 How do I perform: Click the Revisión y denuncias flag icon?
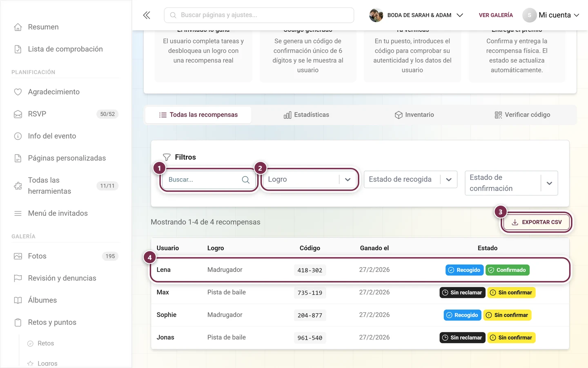click(18, 278)
